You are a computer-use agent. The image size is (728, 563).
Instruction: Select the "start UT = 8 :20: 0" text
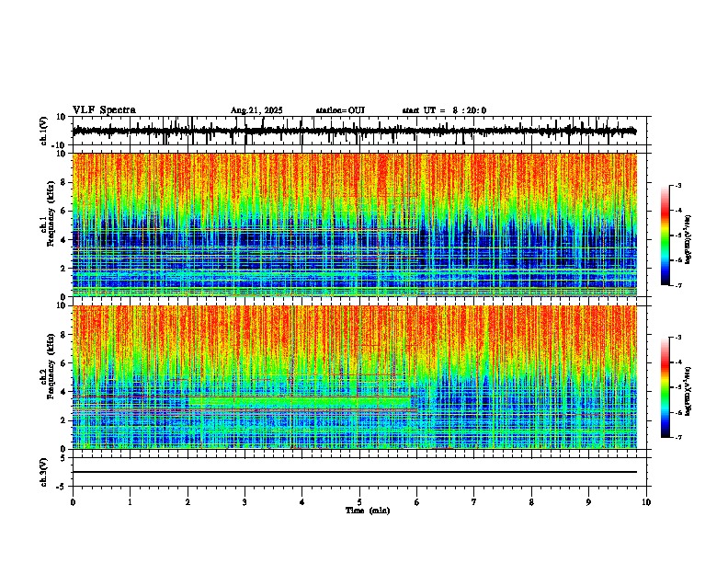(x=444, y=110)
